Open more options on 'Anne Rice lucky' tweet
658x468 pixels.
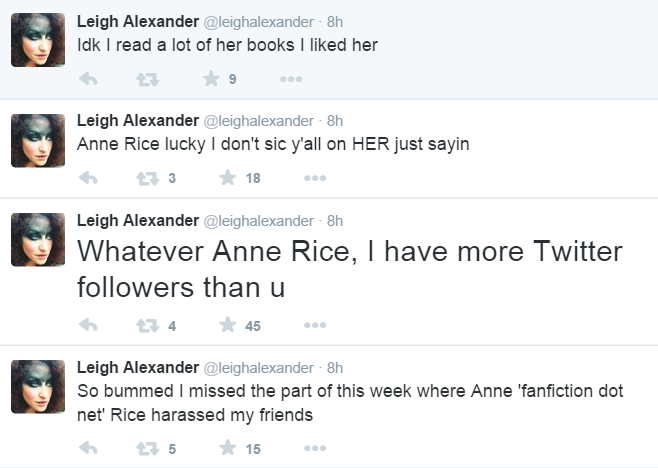318,178
